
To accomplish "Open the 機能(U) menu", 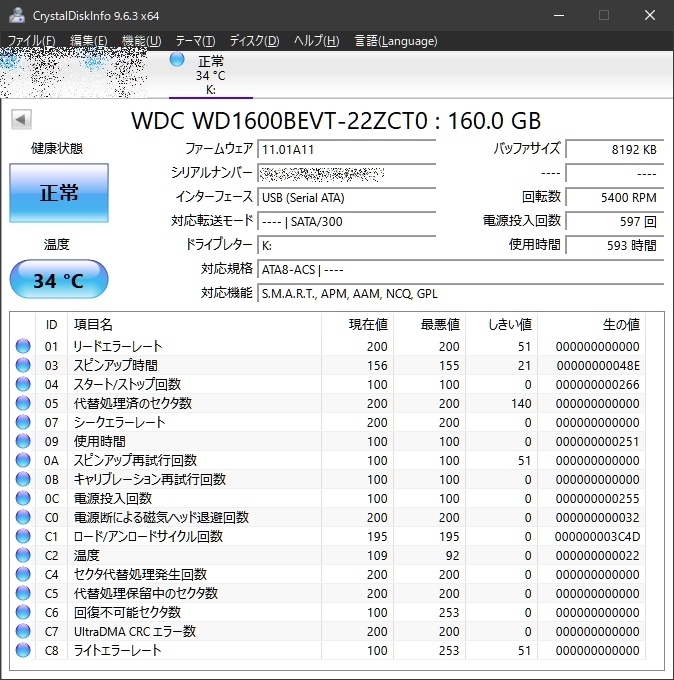I will pyautogui.click(x=141, y=41).
